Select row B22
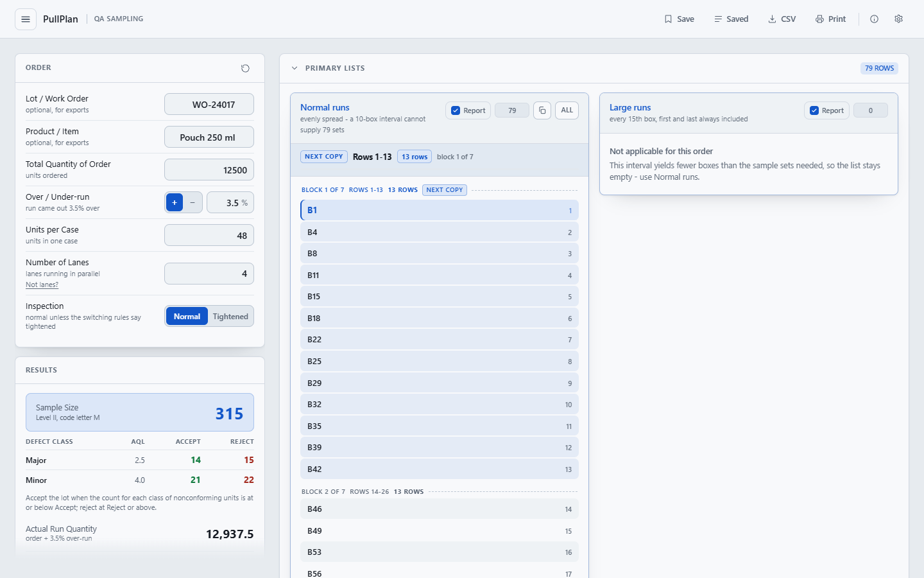The height and width of the screenshot is (578, 924). (x=440, y=339)
